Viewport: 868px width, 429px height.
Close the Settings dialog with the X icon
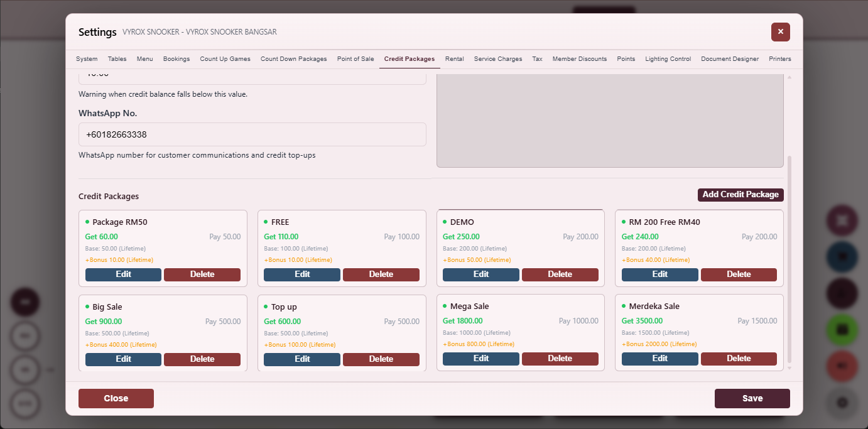(x=780, y=31)
